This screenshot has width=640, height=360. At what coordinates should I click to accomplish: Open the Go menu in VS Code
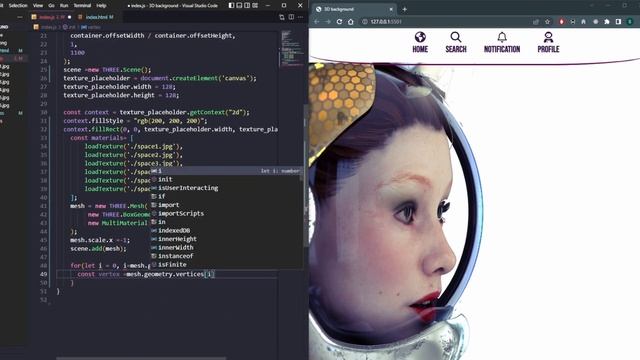[51, 6]
